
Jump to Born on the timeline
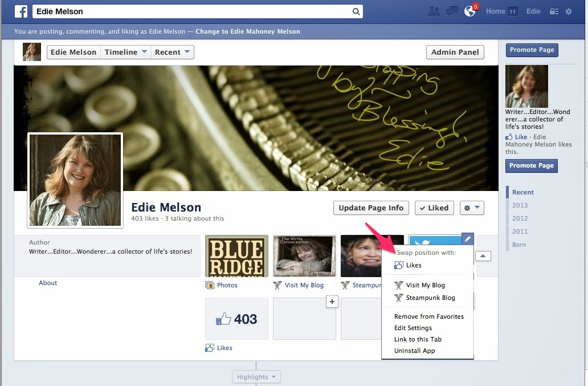point(519,245)
